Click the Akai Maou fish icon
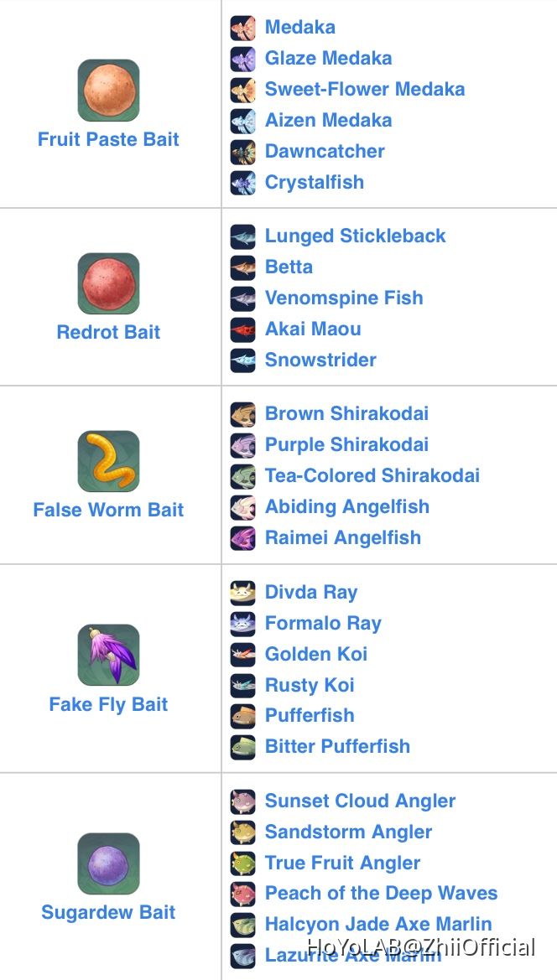The height and width of the screenshot is (980, 557). point(243,329)
